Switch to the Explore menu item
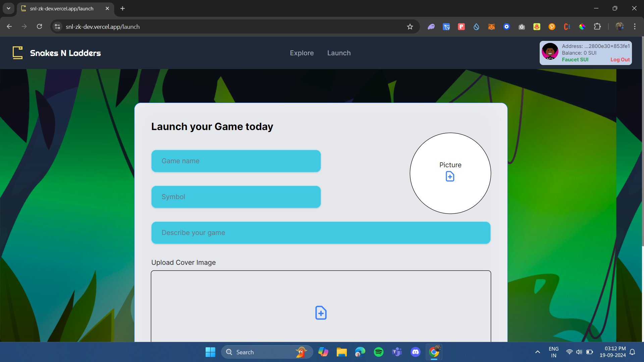The image size is (644, 362). point(302,53)
